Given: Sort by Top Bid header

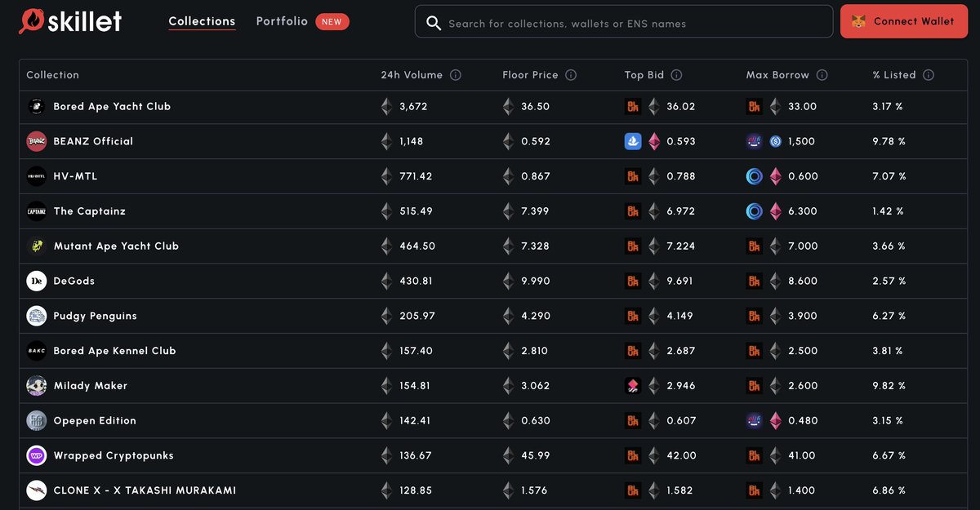Looking at the screenshot, I should click(644, 75).
